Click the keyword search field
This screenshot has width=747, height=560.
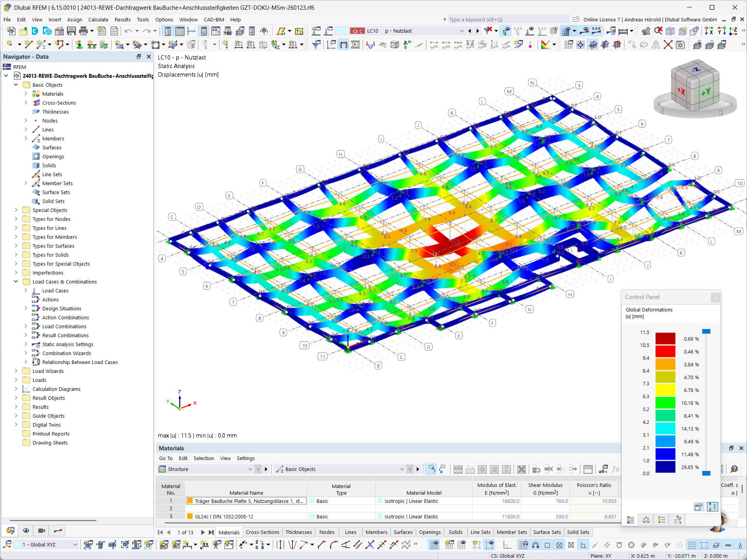point(509,19)
